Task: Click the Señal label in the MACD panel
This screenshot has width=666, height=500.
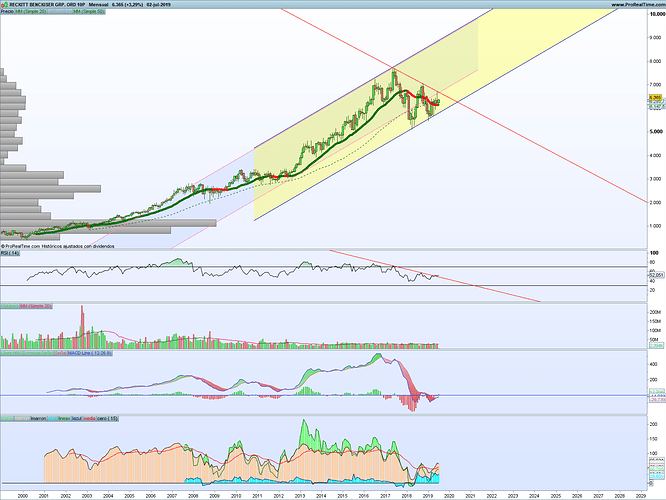Action: [61, 353]
